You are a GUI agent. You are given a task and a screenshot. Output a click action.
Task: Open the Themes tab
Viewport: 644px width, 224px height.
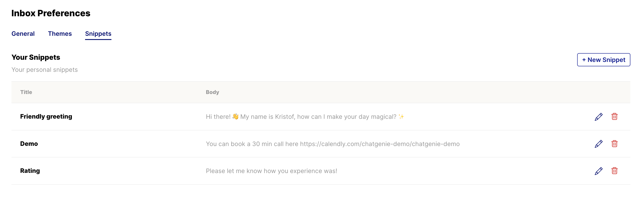pyautogui.click(x=60, y=33)
